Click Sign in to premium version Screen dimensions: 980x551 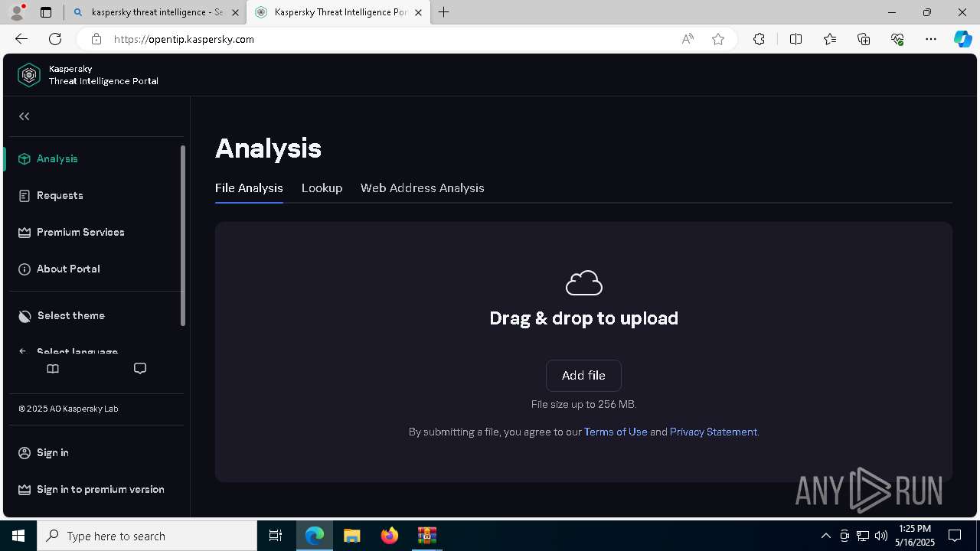click(91, 489)
